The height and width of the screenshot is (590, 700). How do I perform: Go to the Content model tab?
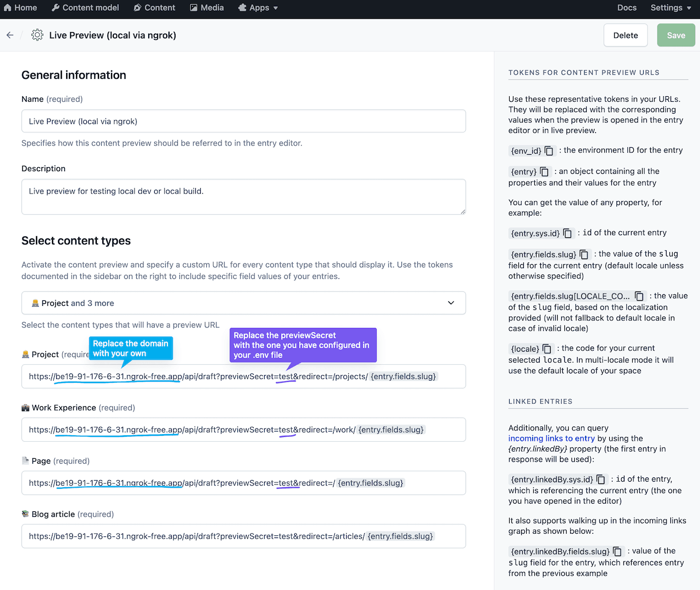pyautogui.click(x=85, y=8)
